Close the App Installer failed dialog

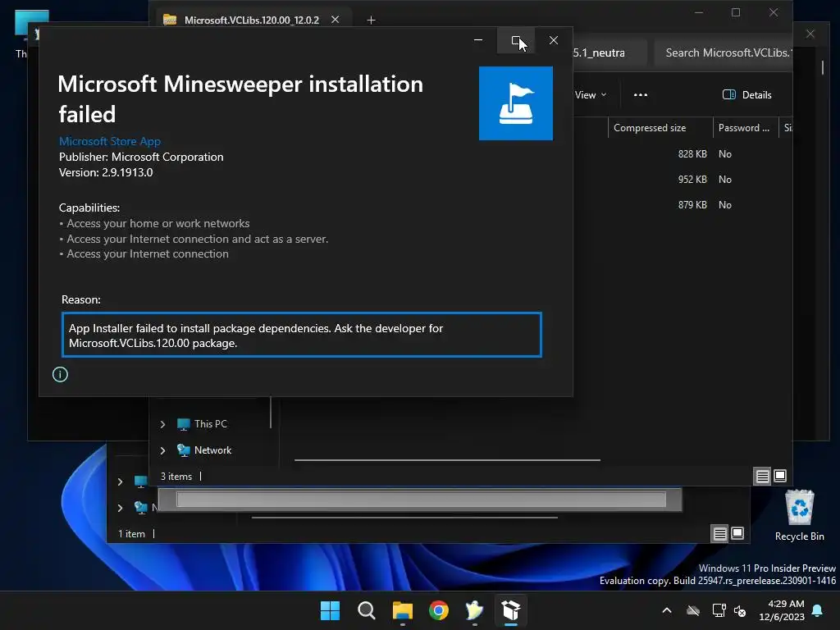554,41
